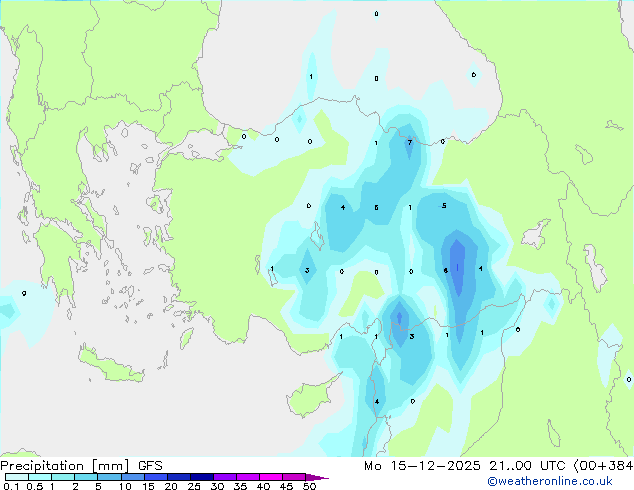Select the 20–25 mm legend color swatch
The height and width of the screenshot is (490, 634).
[179, 477]
